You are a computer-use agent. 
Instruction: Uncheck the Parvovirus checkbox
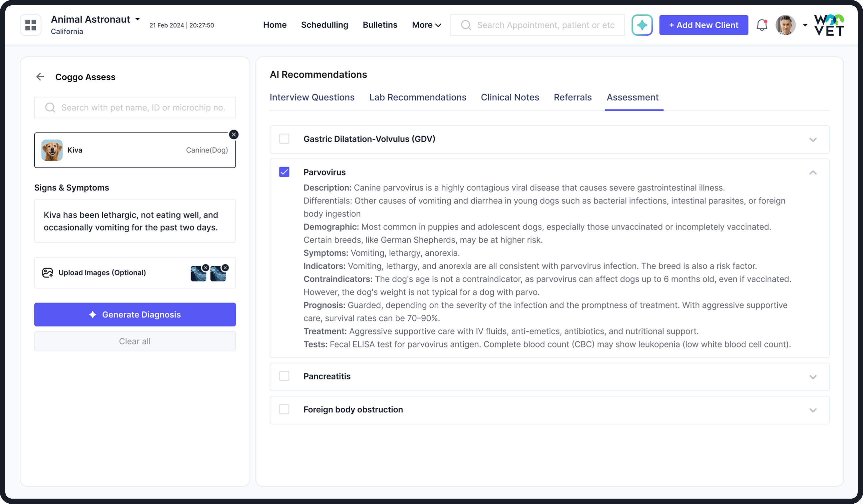[284, 172]
